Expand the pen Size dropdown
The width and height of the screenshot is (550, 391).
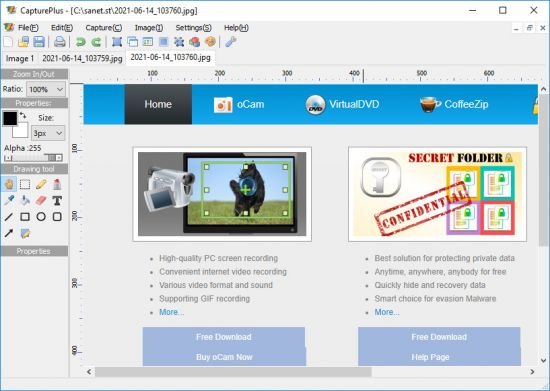[48, 133]
